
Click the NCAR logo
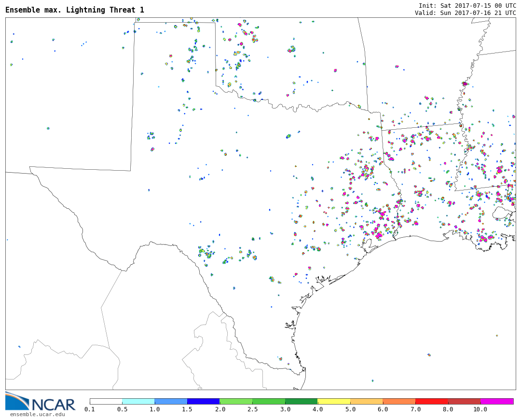[x=41, y=402]
